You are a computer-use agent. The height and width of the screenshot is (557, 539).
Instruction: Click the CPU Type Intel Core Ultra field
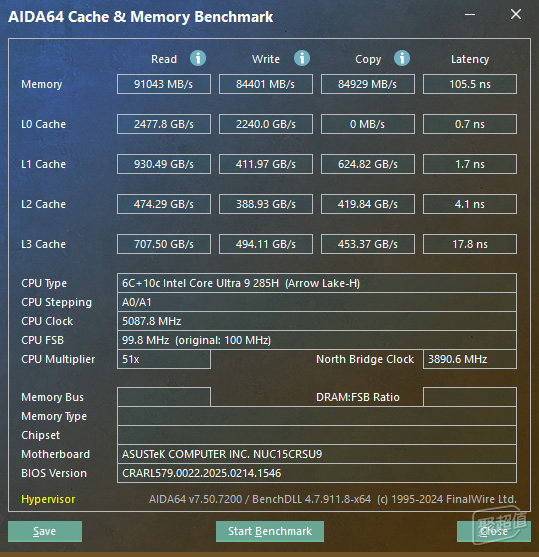click(x=317, y=283)
